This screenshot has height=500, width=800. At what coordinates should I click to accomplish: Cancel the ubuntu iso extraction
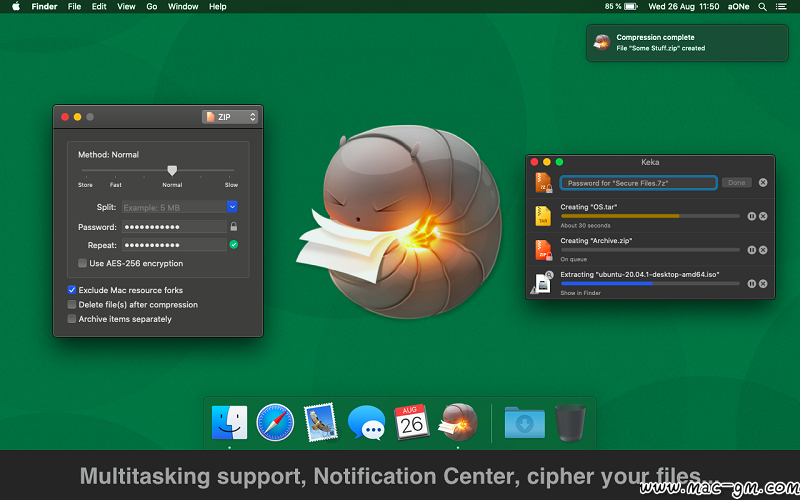[763, 284]
